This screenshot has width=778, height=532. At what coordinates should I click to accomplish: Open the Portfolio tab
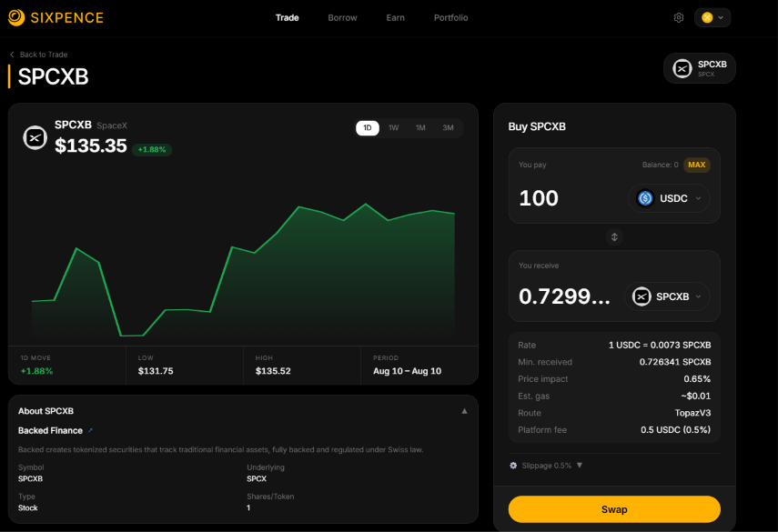[451, 18]
